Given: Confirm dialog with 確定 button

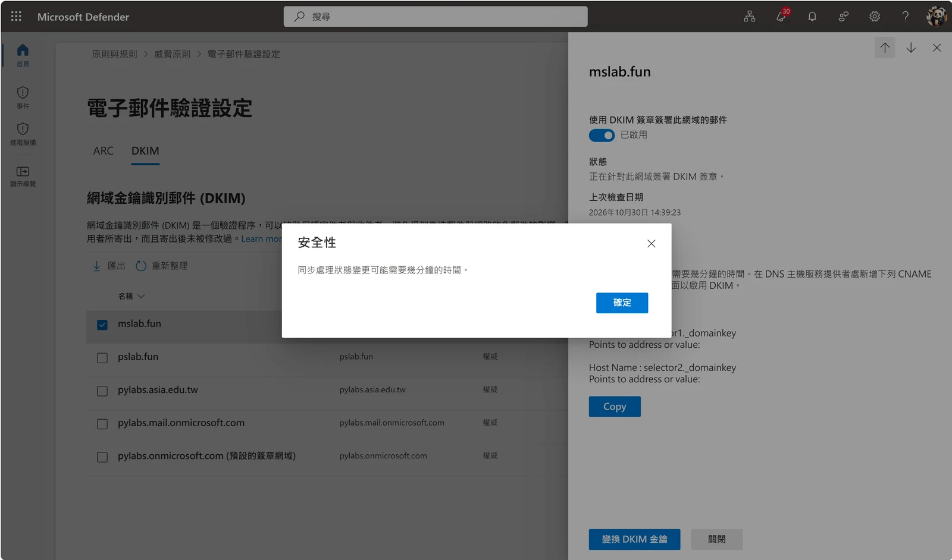Looking at the screenshot, I should click(622, 303).
